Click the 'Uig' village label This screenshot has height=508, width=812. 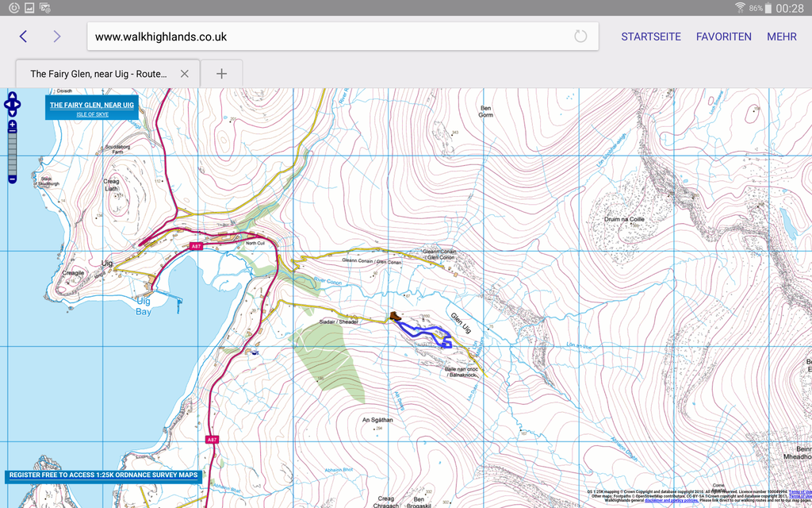coord(107,264)
